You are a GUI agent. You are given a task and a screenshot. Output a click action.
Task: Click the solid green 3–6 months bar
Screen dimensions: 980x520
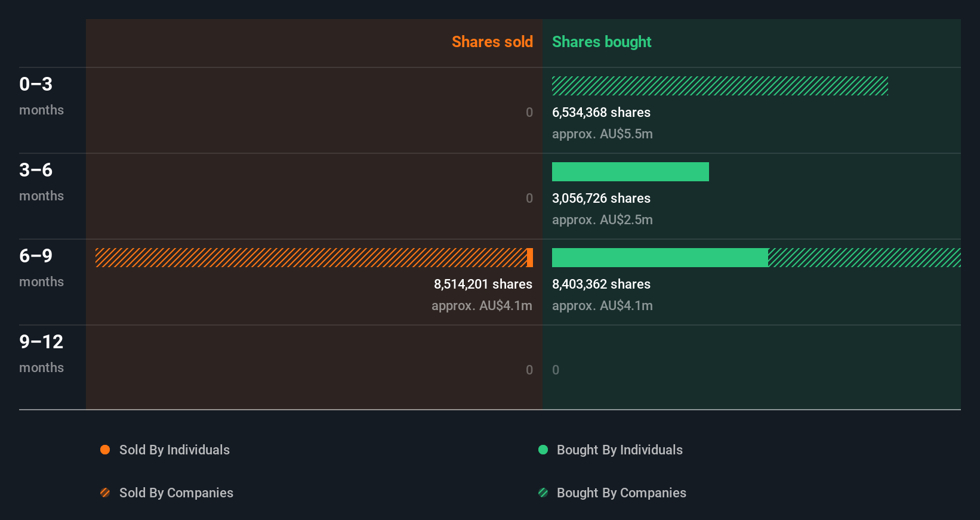click(x=630, y=172)
